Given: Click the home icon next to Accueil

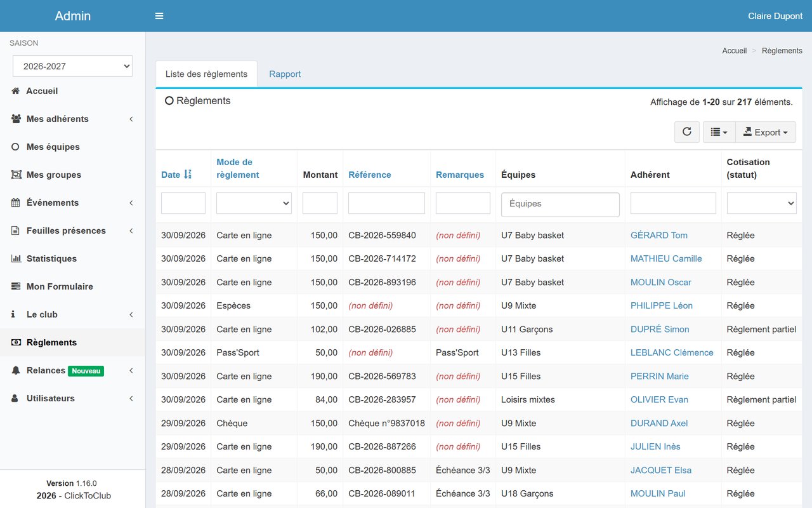Looking at the screenshot, I should [x=16, y=91].
